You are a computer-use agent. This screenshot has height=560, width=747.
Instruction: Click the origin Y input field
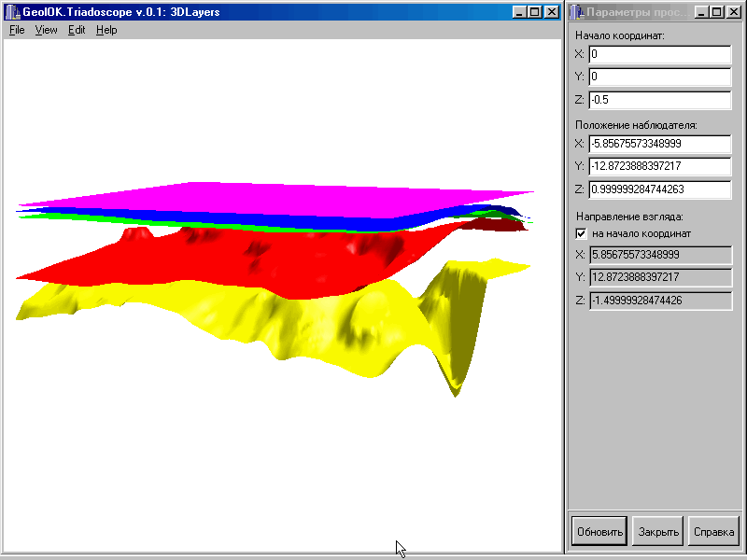pyautogui.click(x=659, y=77)
